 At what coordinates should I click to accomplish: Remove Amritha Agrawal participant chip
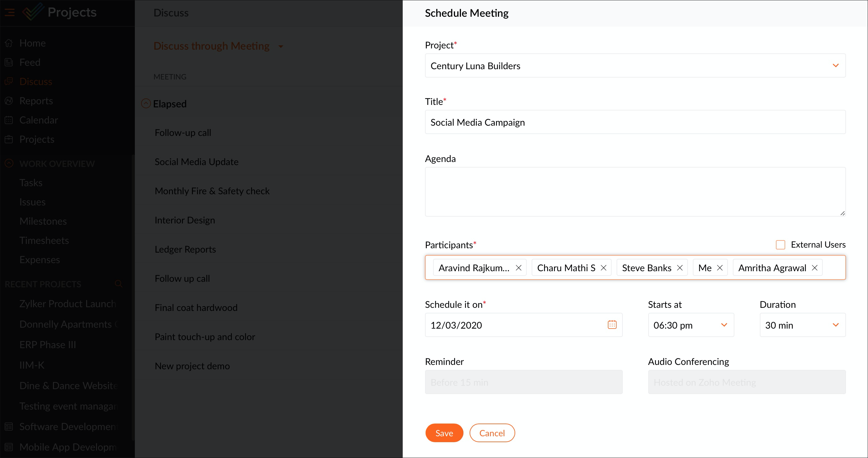pos(814,268)
